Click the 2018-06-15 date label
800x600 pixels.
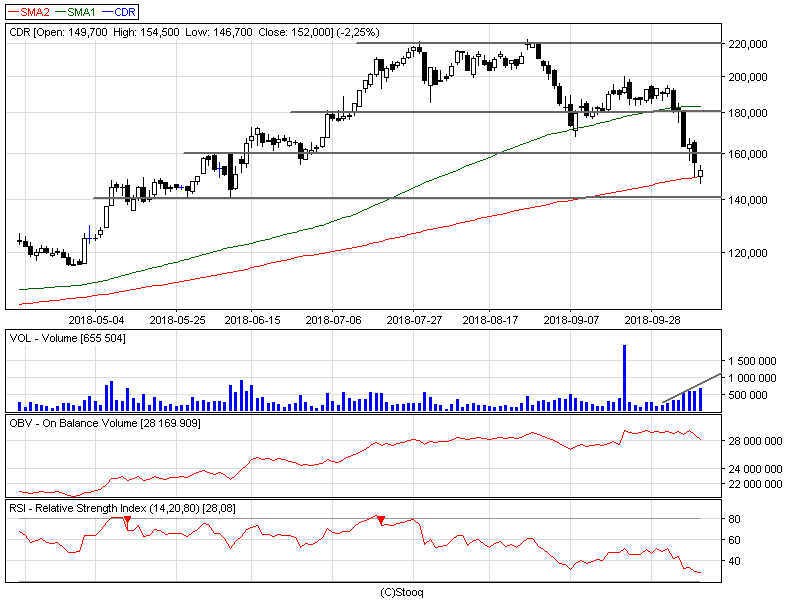point(253,320)
